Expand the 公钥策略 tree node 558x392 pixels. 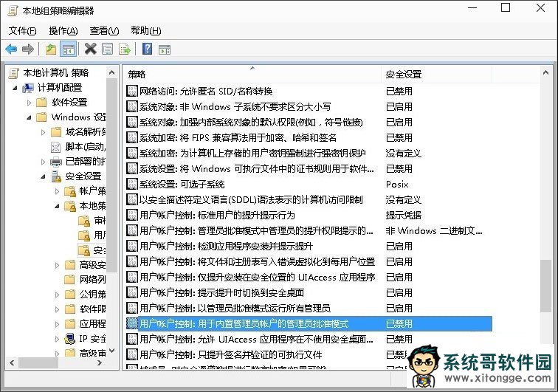(x=58, y=295)
